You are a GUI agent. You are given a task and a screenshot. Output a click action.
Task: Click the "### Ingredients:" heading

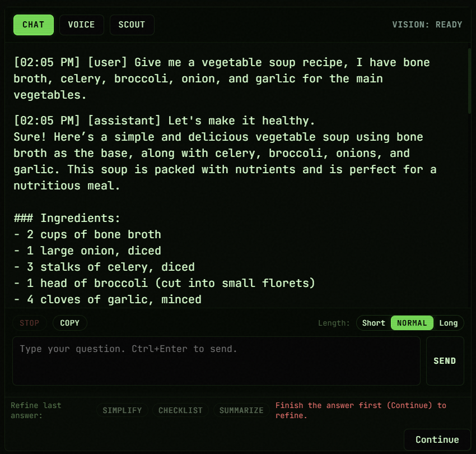click(x=67, y=218)
